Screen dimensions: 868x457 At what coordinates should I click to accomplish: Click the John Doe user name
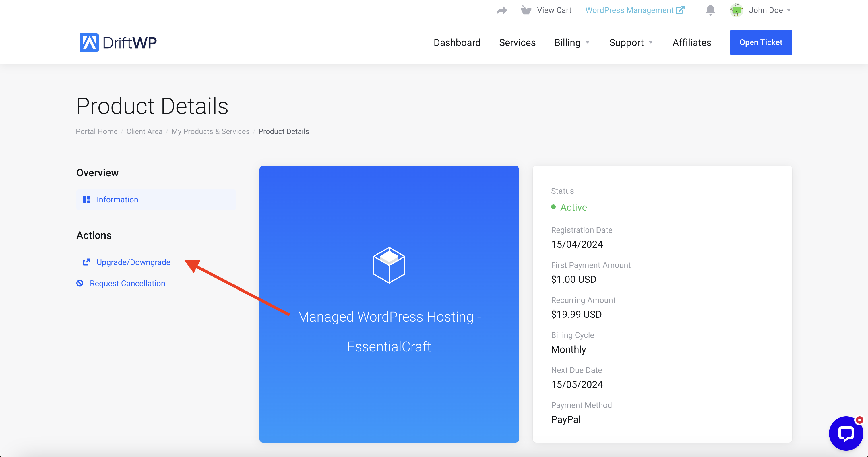(766, 10)
